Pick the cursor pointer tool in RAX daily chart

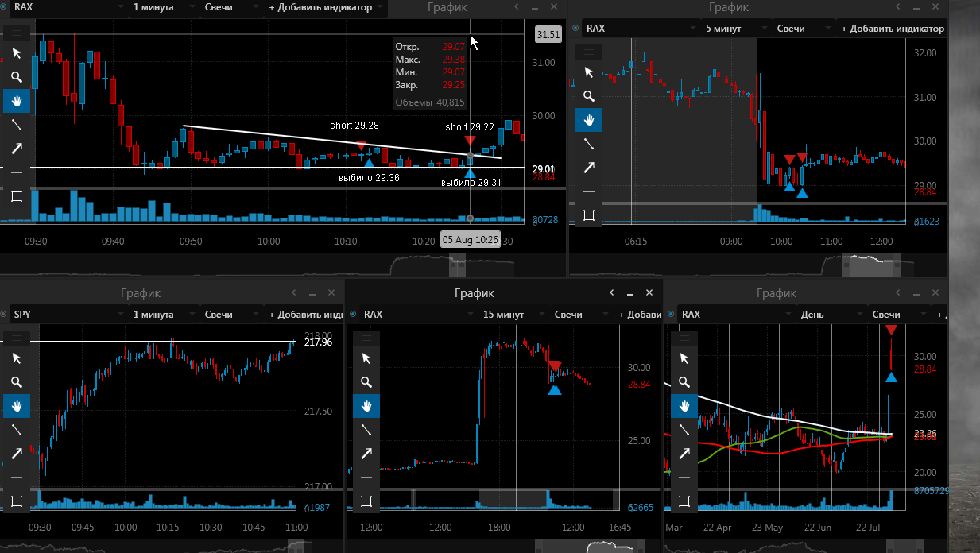point(684,358)
